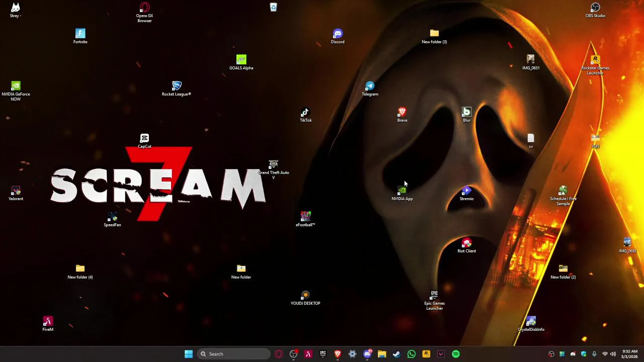The width and height of the screenshot is (644, 362).
Task: Click the OBS icon in system tray
Action: click(x=551, y=354)
